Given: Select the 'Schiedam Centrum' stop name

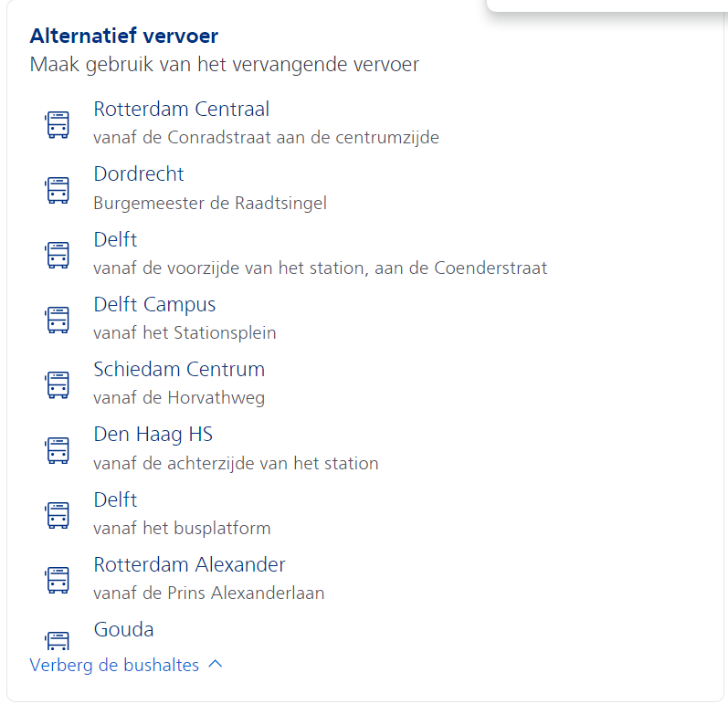Looking at the screenshot, I should [179, 370].
